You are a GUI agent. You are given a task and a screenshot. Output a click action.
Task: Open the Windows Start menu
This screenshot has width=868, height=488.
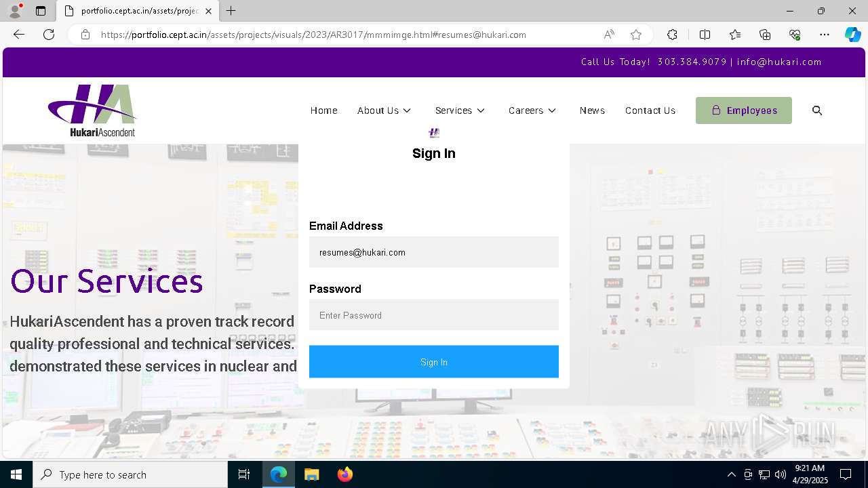click(x=16, y=474)
